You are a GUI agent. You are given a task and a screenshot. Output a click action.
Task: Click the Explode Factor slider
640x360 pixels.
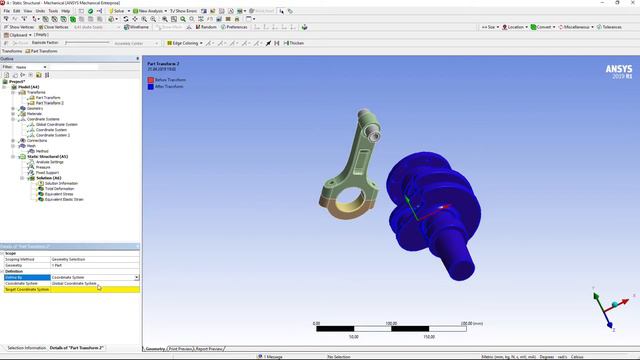coord(87,43)
